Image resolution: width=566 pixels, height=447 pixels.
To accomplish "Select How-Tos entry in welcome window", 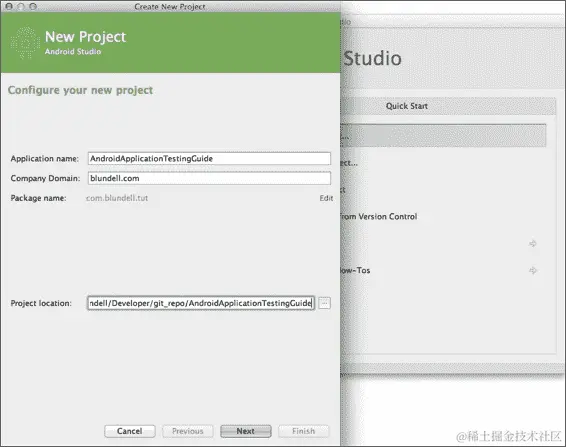I will 355,270.
